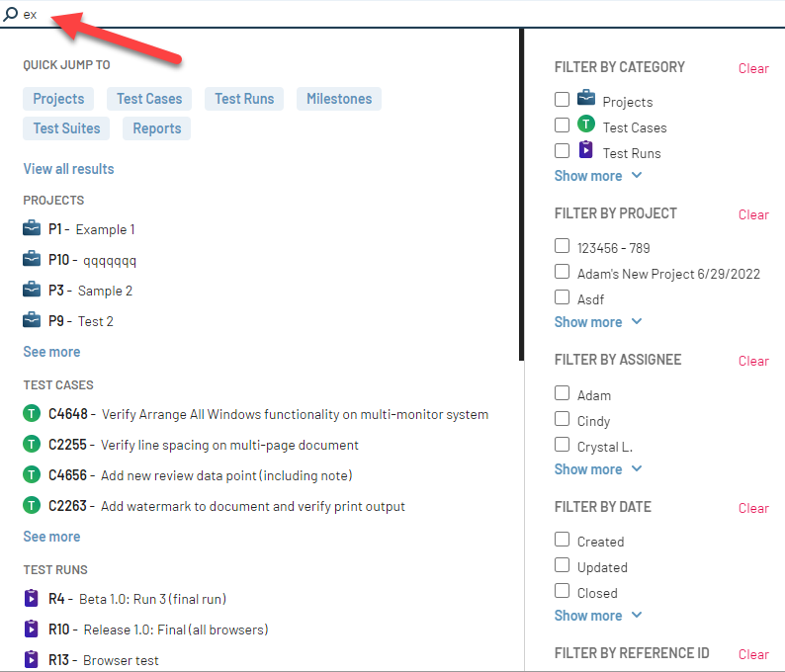Open test run 'Beta 1.0: Run 3 (final run)'
Image resolution: width=785 pixels, height=672 pixels.
click(152, 599)
